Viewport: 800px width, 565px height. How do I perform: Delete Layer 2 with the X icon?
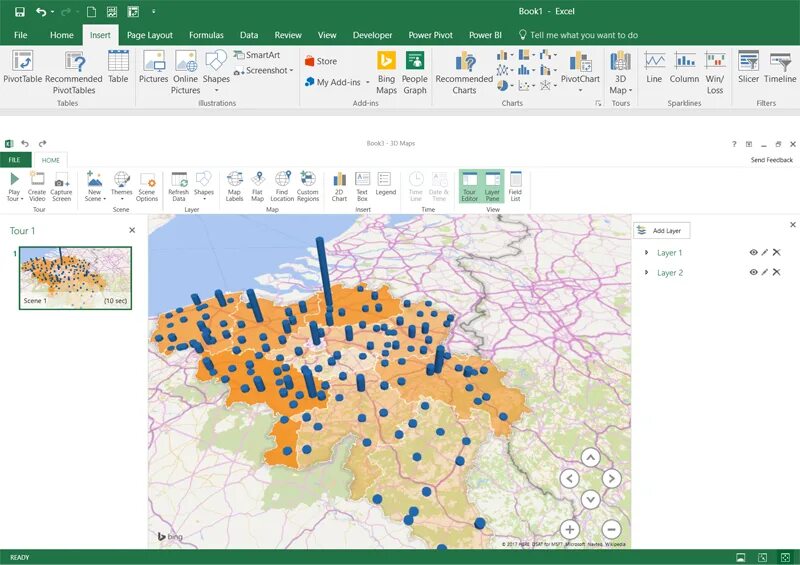[776, 272]
